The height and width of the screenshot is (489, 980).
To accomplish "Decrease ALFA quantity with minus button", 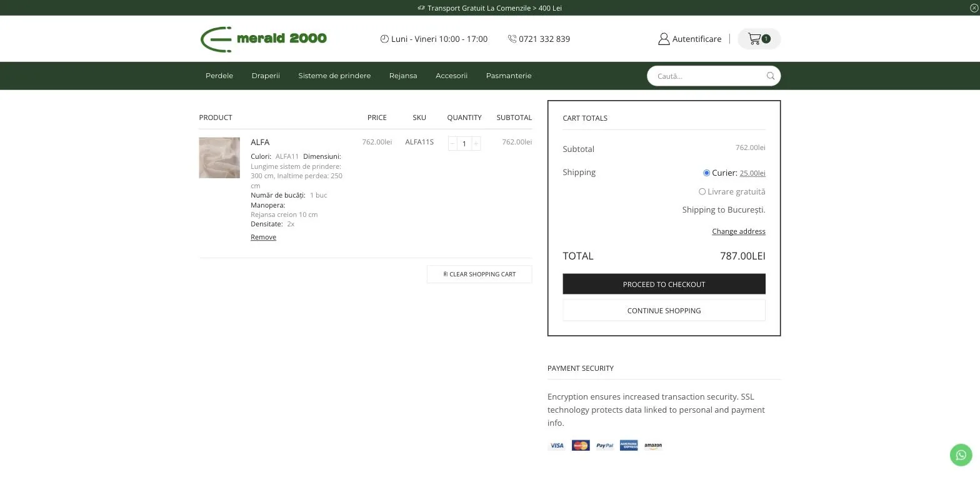I will tap(452, 144).
